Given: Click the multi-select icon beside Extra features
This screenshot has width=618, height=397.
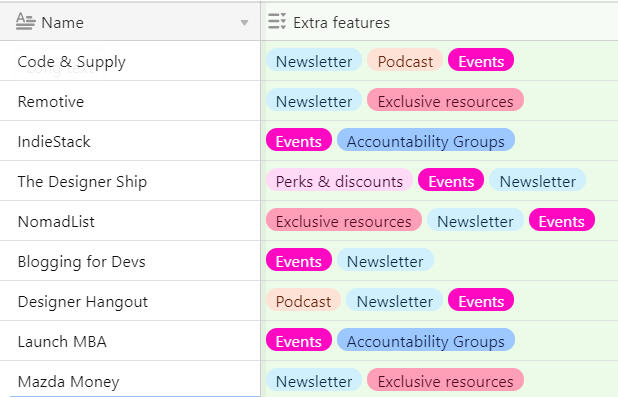Looking at the screenshot, I should [277, 22].
